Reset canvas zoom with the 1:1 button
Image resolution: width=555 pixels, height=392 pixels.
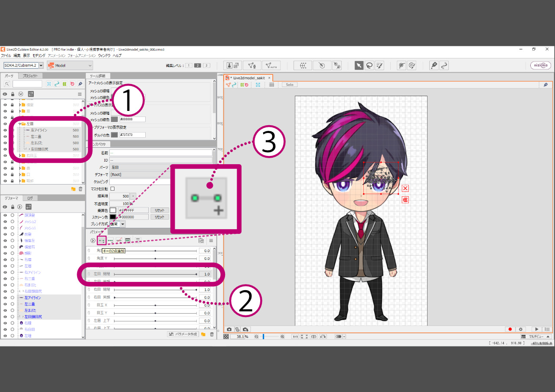[x=295, y=337]
